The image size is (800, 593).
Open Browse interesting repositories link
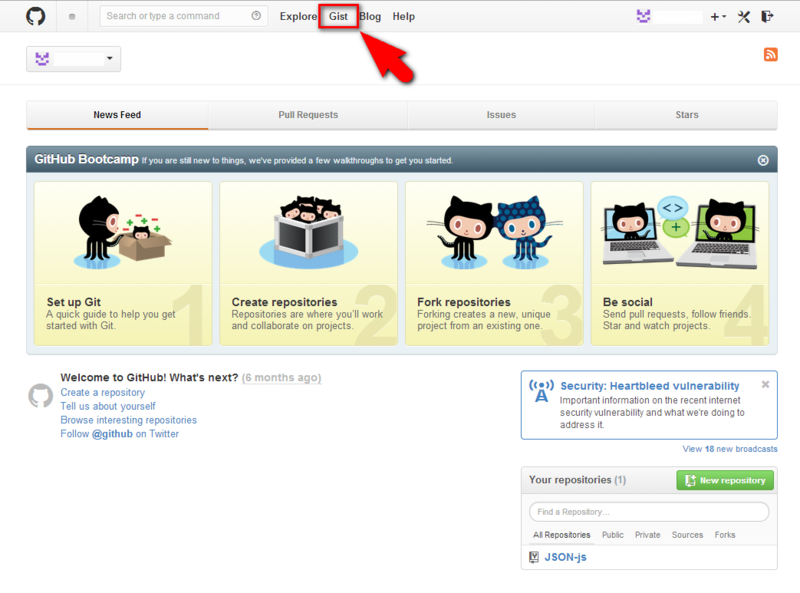coord(129,420)
